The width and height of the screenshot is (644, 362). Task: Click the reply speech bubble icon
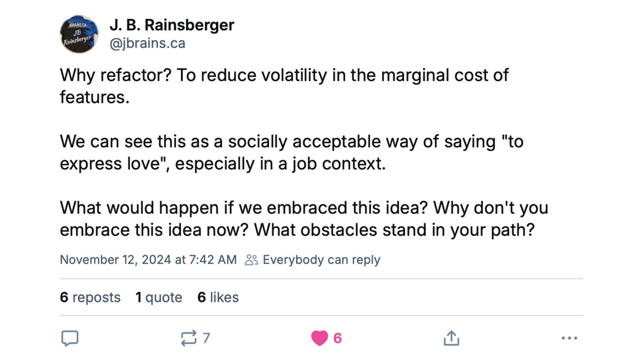(70, 338)
